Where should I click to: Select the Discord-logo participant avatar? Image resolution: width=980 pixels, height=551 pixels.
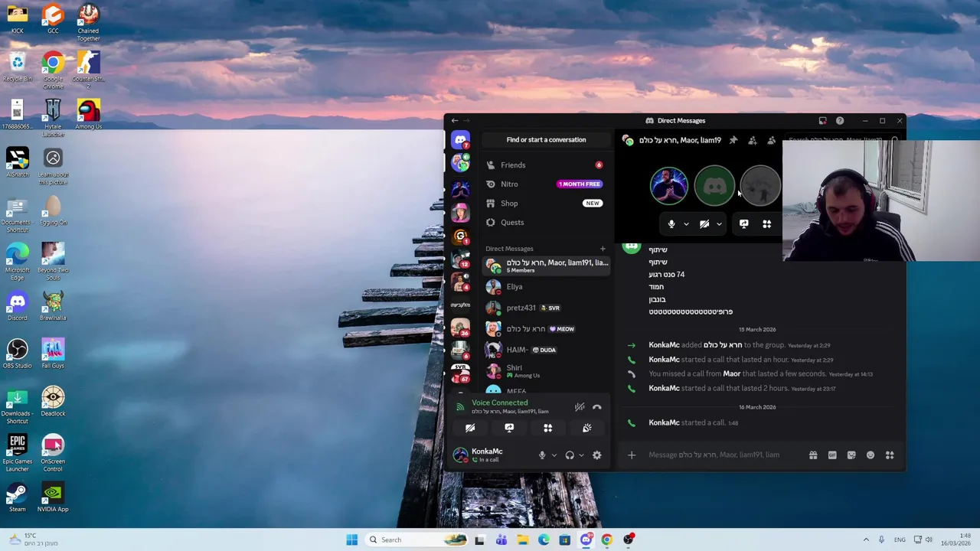coord(714,186)
